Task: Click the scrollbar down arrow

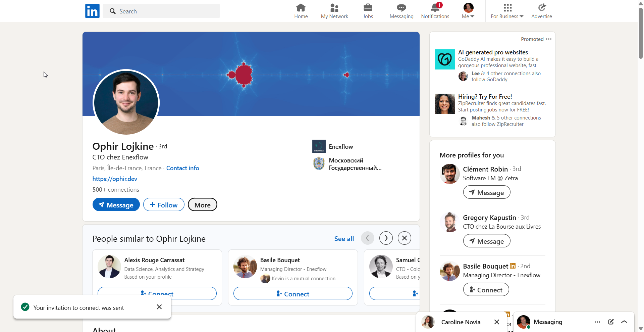Action: pyautogui.click(x=641, y=329)
